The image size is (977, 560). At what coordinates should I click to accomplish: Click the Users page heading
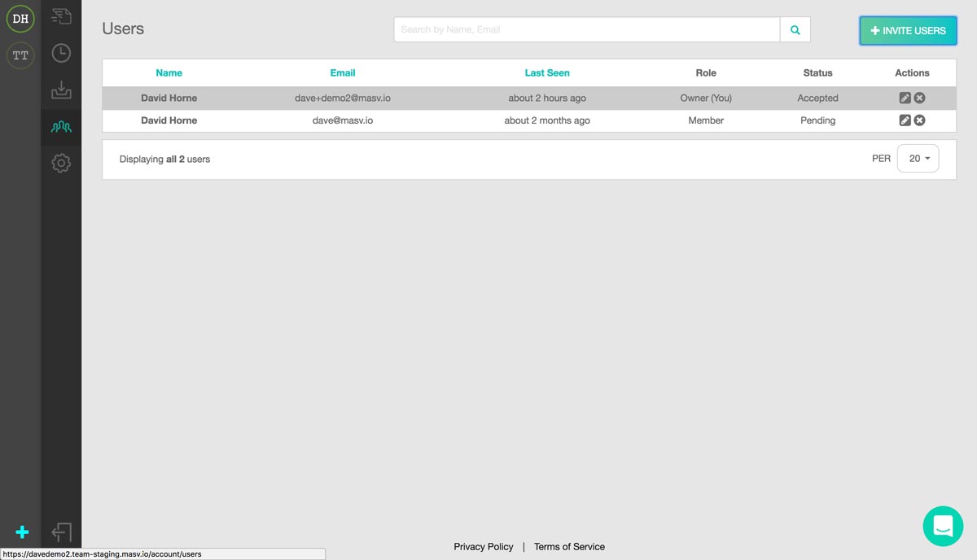coord(123,28)
